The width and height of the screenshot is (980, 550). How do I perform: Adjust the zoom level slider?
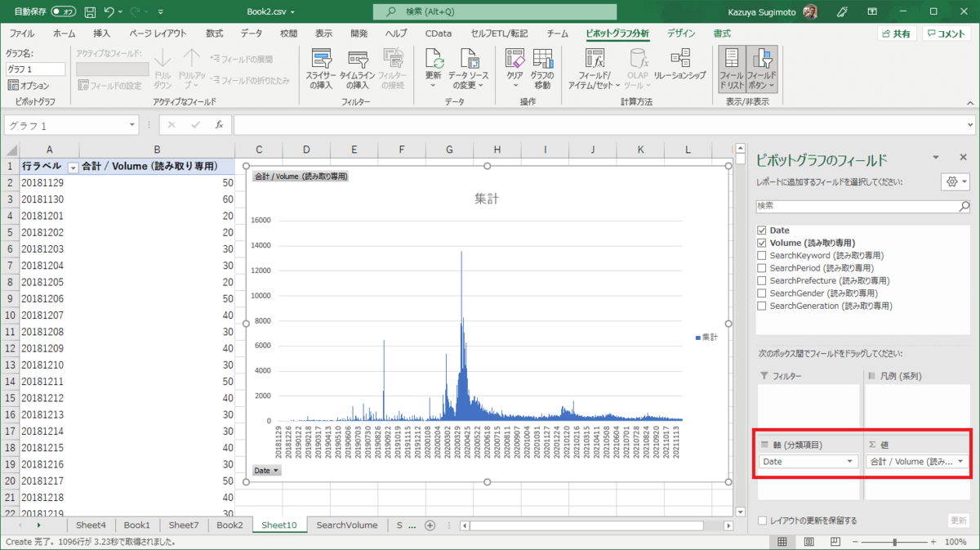[895, 542]
